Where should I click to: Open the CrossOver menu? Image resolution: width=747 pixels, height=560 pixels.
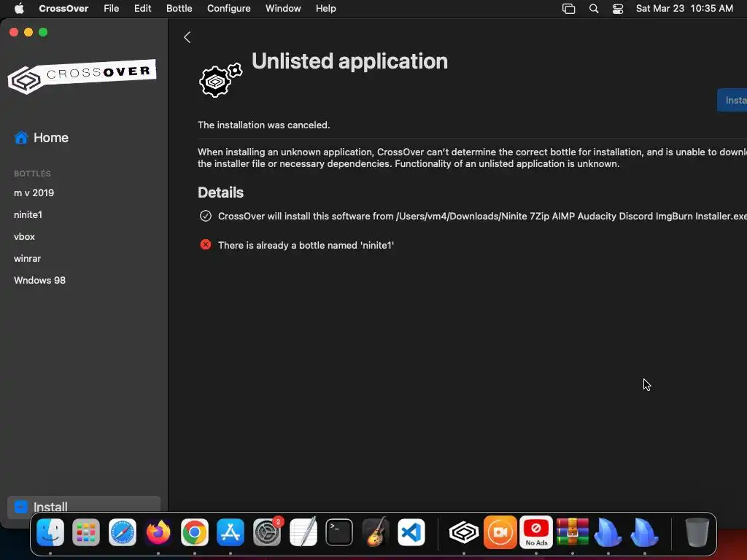click(x=63, y=8)
